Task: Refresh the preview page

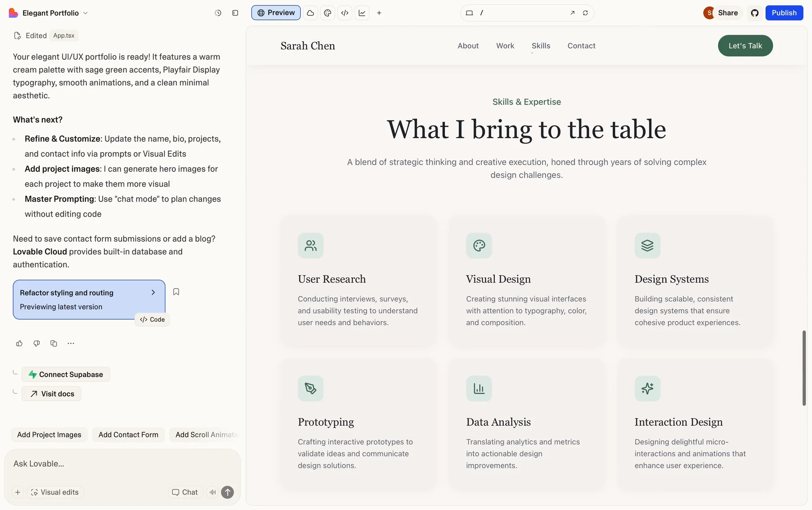Action: coord(585,13)
